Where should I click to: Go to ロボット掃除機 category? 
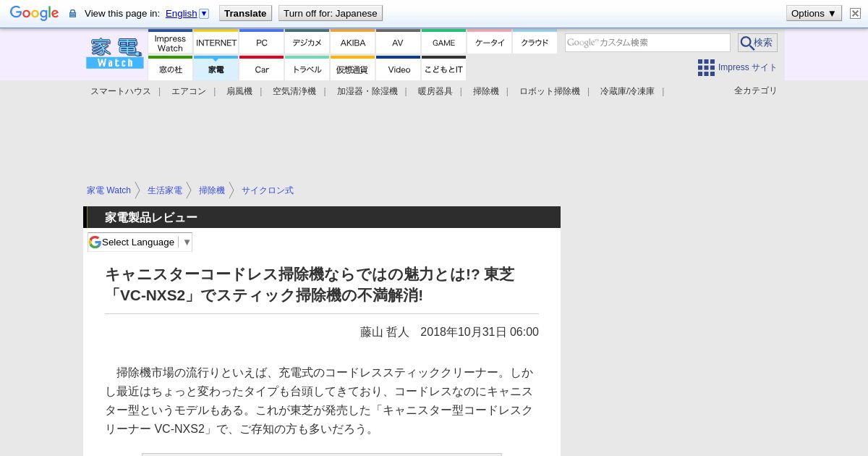[550, 91]
